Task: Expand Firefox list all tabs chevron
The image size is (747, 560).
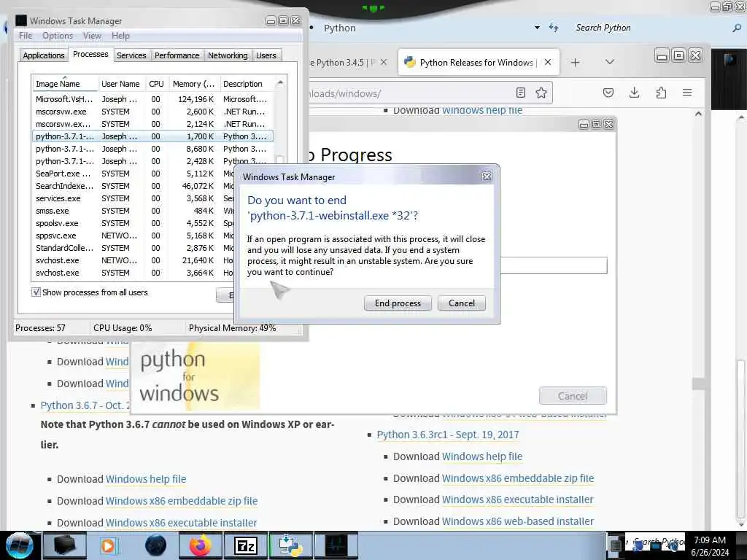Action: [609, 63]
